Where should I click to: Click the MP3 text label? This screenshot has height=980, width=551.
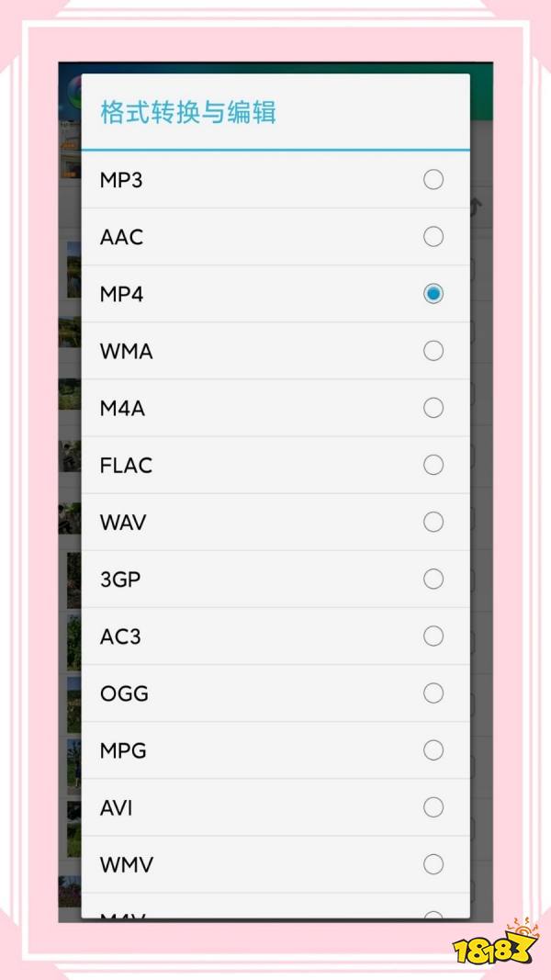click(121, 180)
